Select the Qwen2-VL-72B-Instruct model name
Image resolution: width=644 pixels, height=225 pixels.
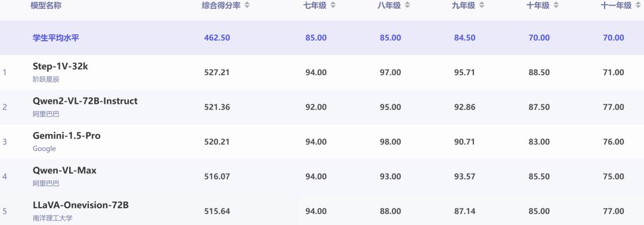[85, 101]
